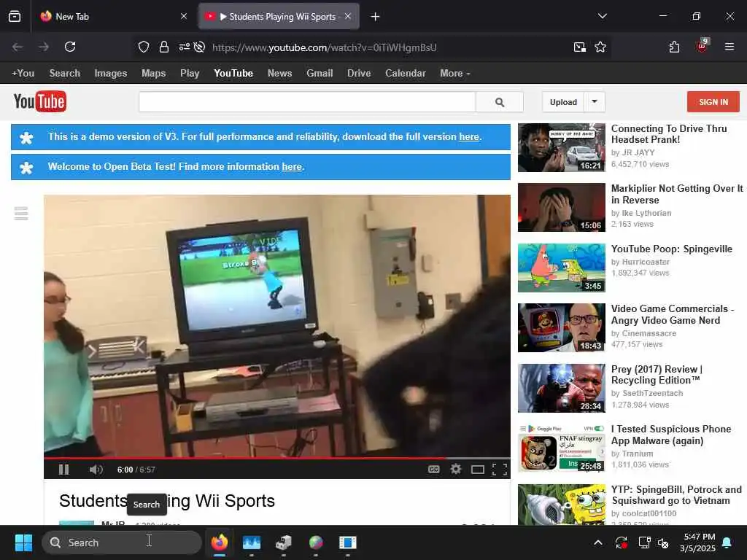Open News in Google bar
The image size is (747, 560).
pyautogui.click(x=279, y=74)
